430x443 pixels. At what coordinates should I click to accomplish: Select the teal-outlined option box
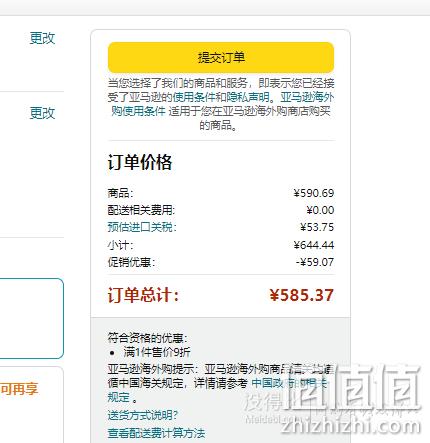[32, 319]
